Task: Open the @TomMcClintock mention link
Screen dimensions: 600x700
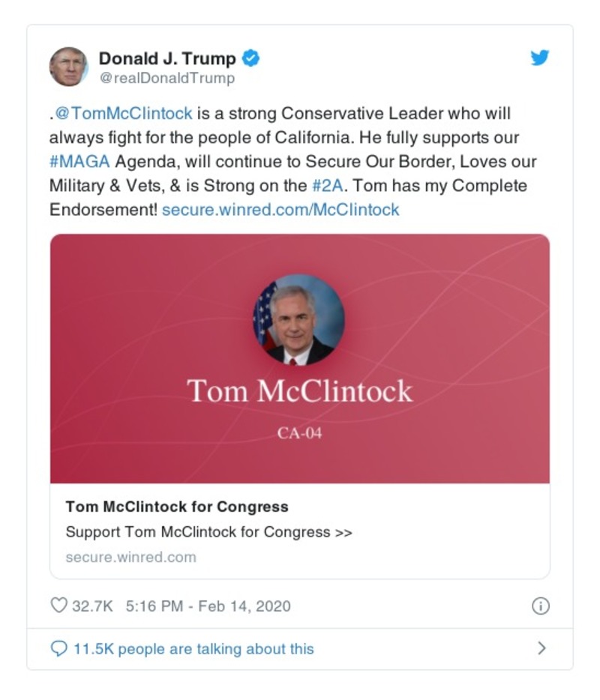Action: pos(121,113)
